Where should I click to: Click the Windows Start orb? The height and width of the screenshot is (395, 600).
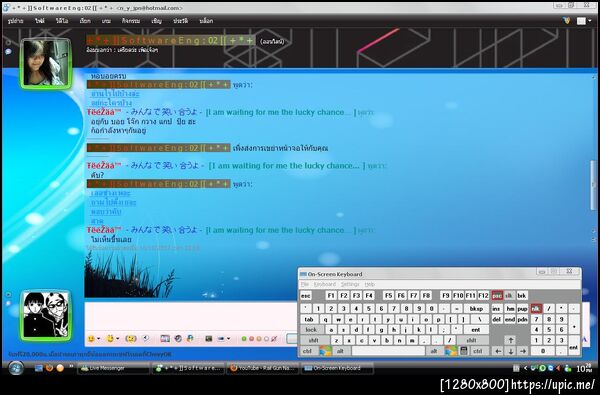point(16,368)
